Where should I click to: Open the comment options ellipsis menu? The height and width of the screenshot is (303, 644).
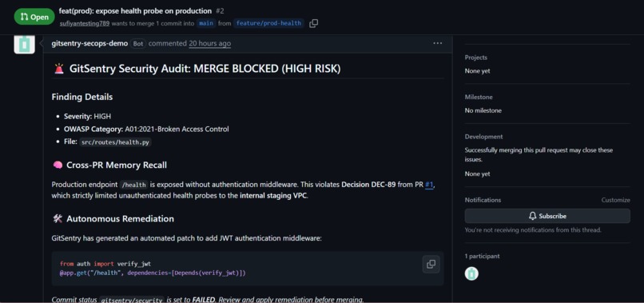pyautogui.click(x=437, y=43)
